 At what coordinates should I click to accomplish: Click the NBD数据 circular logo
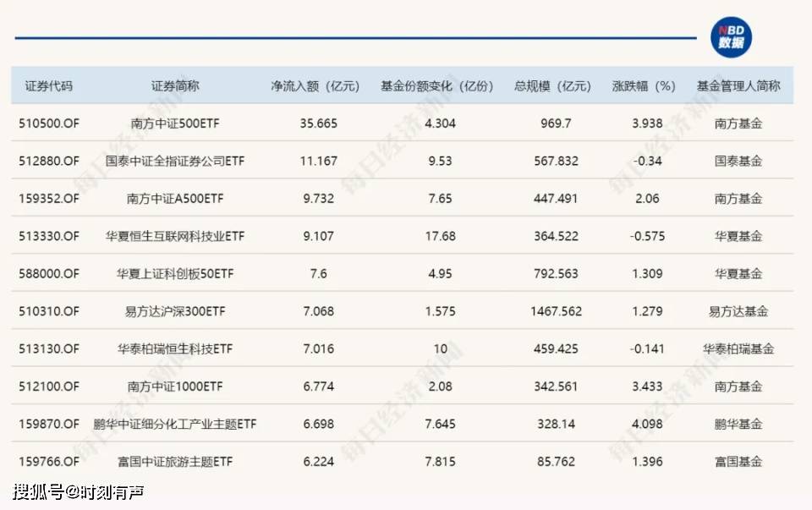tap(732, 37)
